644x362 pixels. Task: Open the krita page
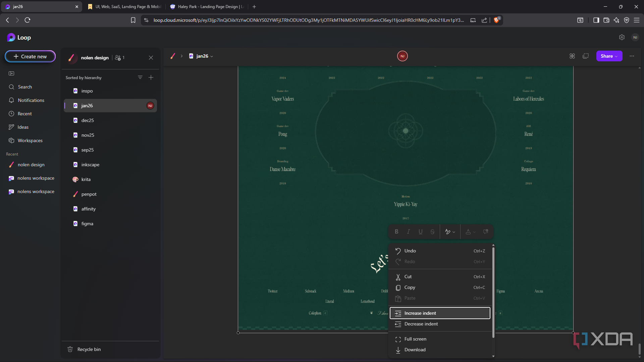pos(110,179)
